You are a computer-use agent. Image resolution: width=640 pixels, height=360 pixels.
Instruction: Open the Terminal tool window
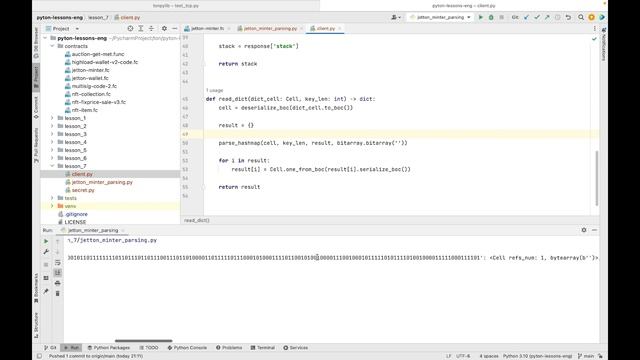[262, 348]
